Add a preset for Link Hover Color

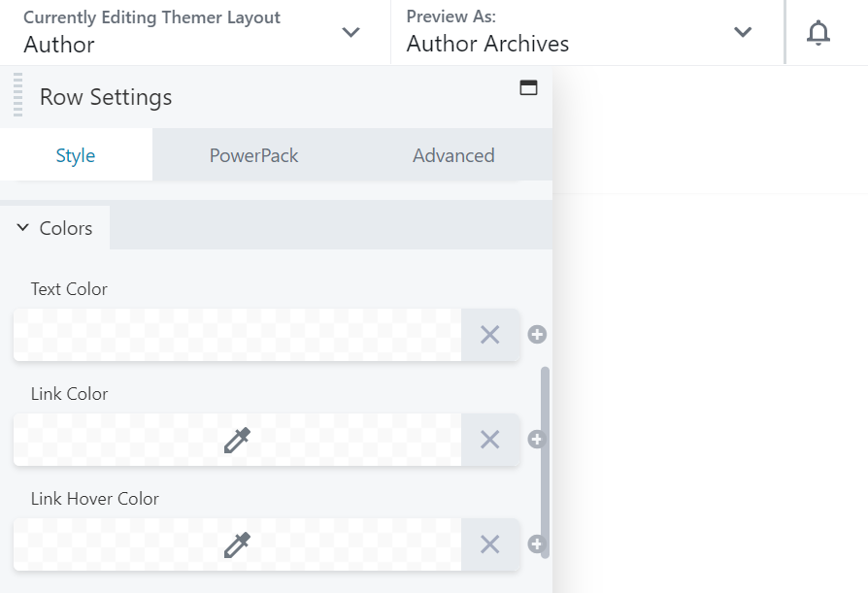[x=537, y=544]
